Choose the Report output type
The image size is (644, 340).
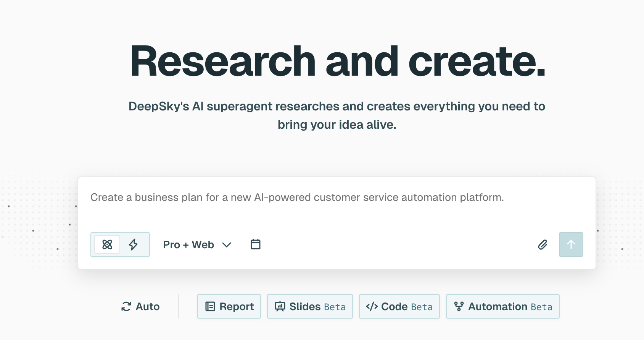tap(229, 306)
